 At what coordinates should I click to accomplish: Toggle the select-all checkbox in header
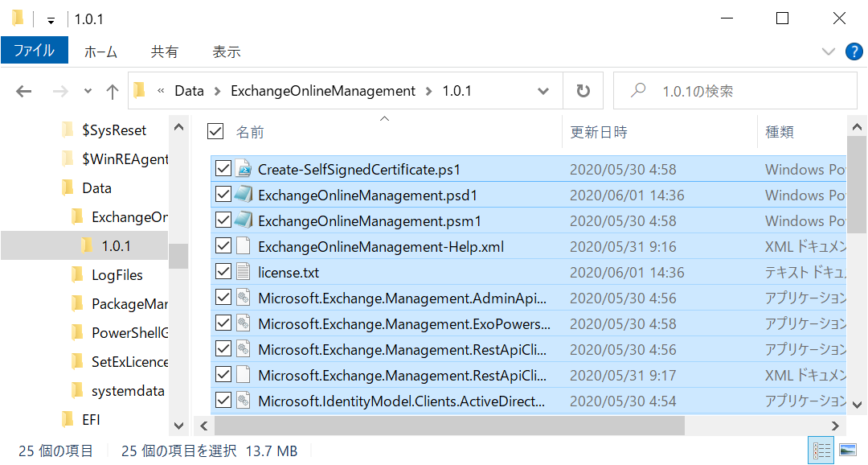[215, 131]
